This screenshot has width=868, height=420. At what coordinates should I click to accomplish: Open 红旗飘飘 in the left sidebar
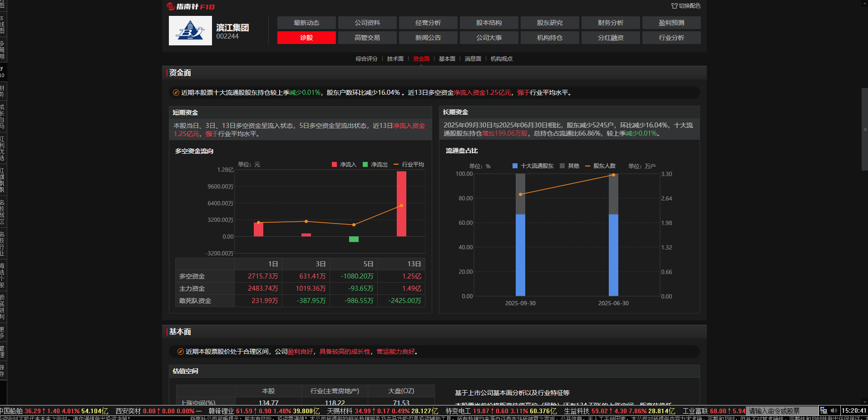click(x=2, y=180)
